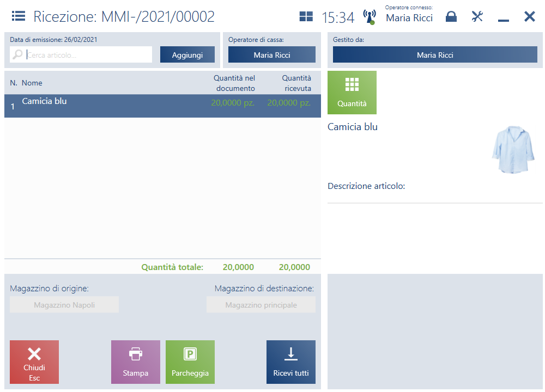Click Magazzino Napoli origin warehouse field

pos(64,304)
